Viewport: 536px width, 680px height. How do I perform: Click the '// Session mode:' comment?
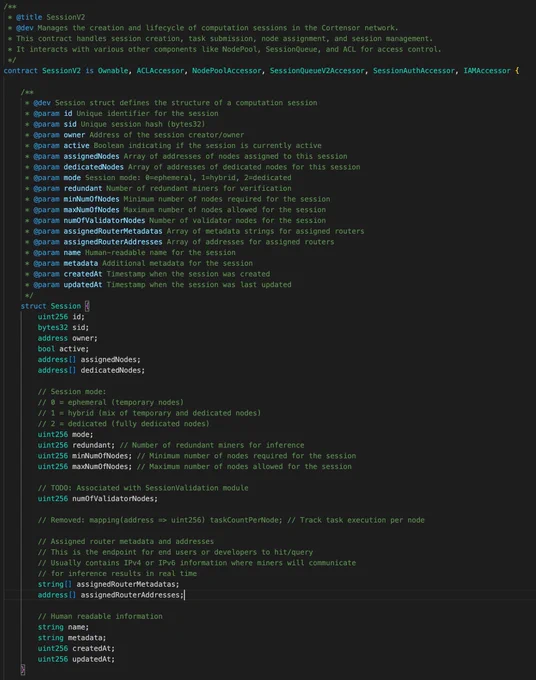[72, 392]
